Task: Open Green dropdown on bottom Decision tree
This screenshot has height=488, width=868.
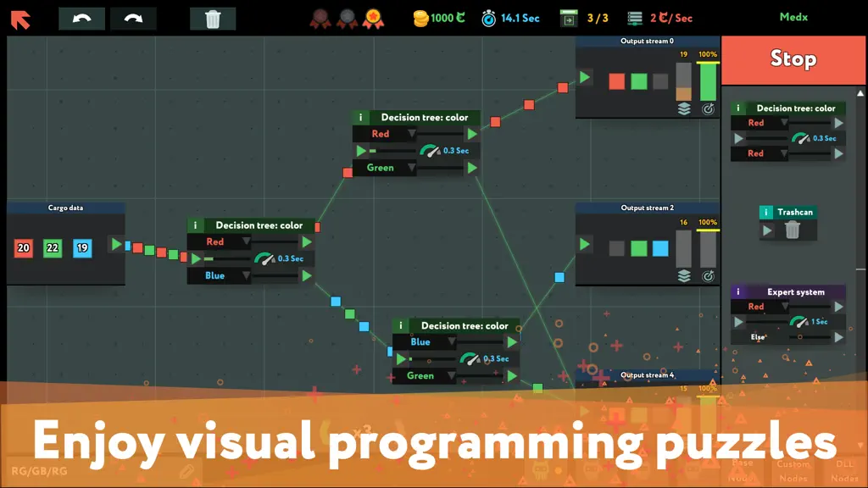Action: [x=425, y=375]
